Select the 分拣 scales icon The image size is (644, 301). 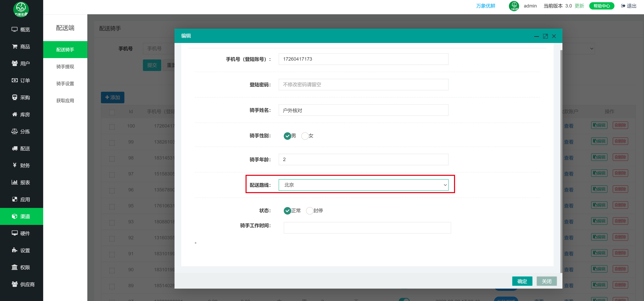(x=14, y=131)
